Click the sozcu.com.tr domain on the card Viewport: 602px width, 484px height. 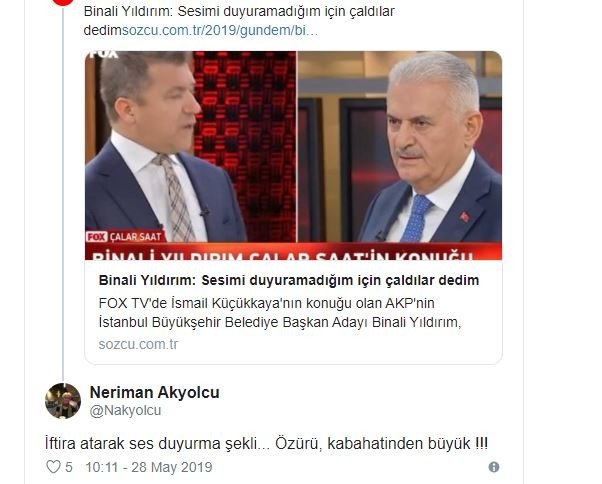pos(138,344)
